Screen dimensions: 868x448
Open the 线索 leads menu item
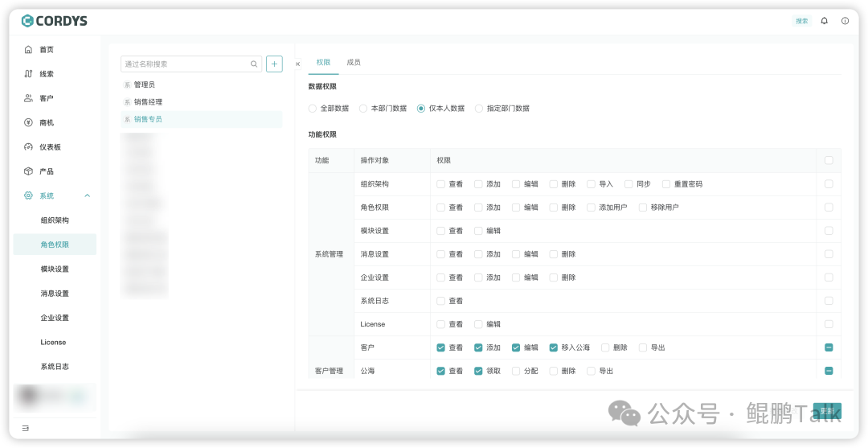pos(55,74)
